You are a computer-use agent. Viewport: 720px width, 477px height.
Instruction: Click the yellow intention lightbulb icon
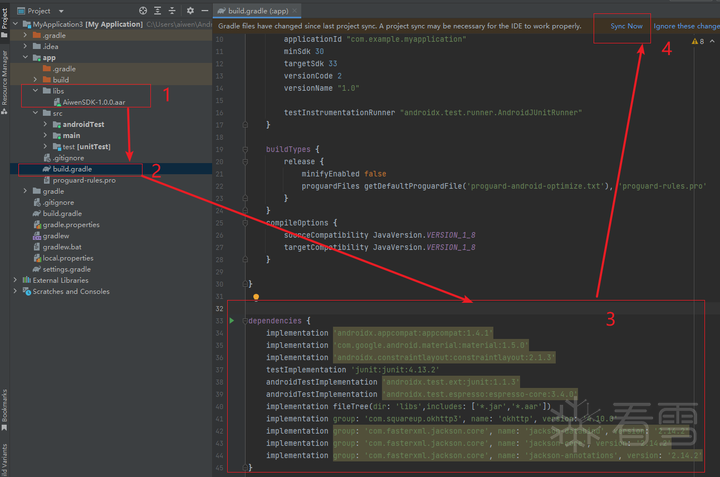(256, 297)
